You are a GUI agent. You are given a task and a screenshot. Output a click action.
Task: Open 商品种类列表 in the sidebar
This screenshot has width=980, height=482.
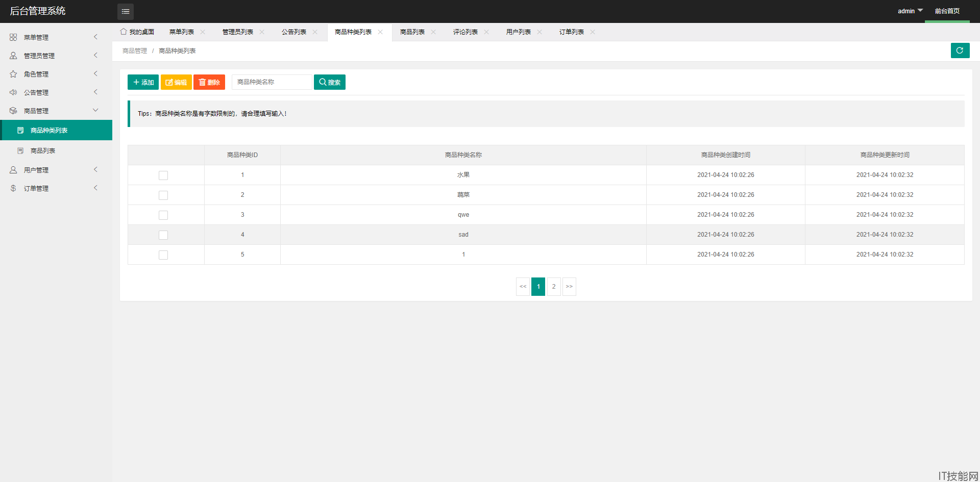(56, 130)
